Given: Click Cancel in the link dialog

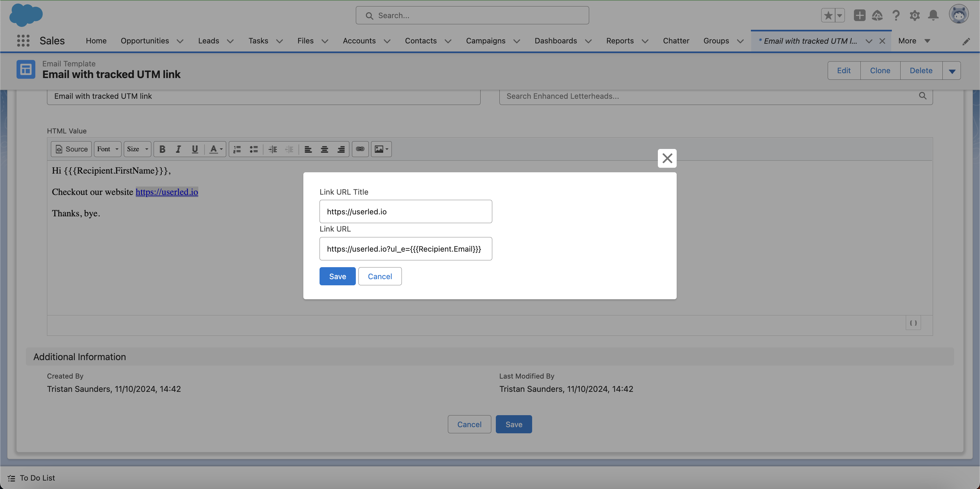Looking at the screenshot, I should click(x=380, y=276).
